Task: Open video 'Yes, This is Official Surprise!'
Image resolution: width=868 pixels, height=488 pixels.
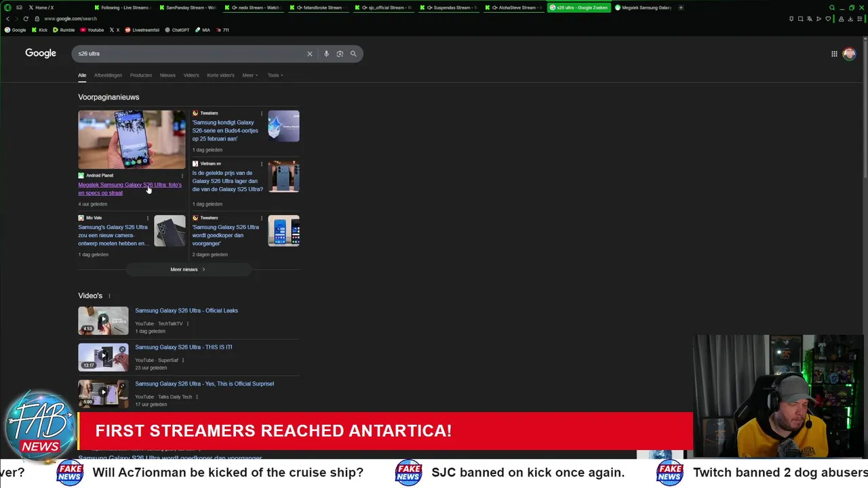Action: click(205, 384)
